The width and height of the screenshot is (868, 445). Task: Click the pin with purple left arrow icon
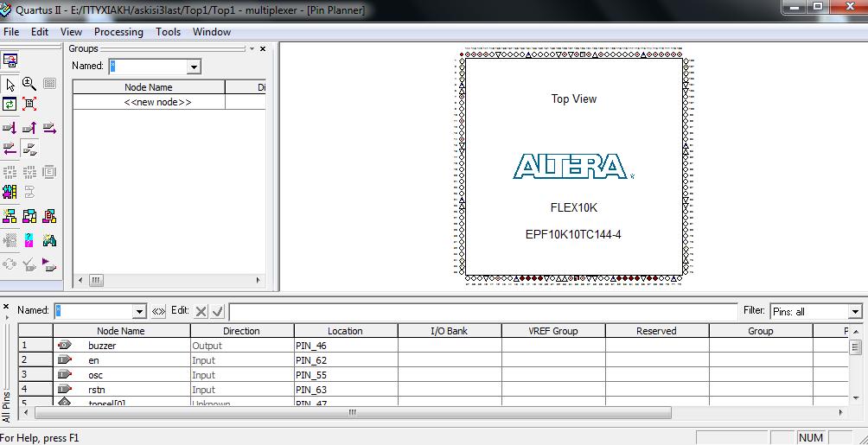[10, 149]
